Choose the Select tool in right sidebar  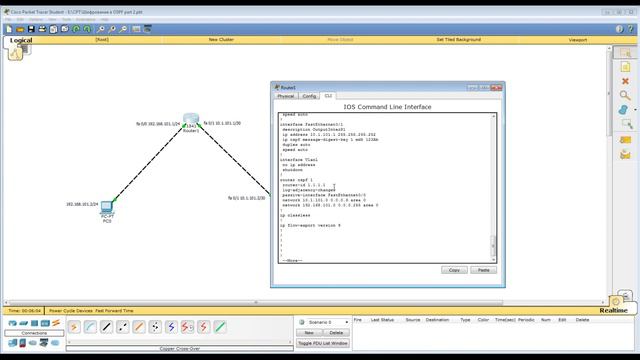[x=625, y=53]
